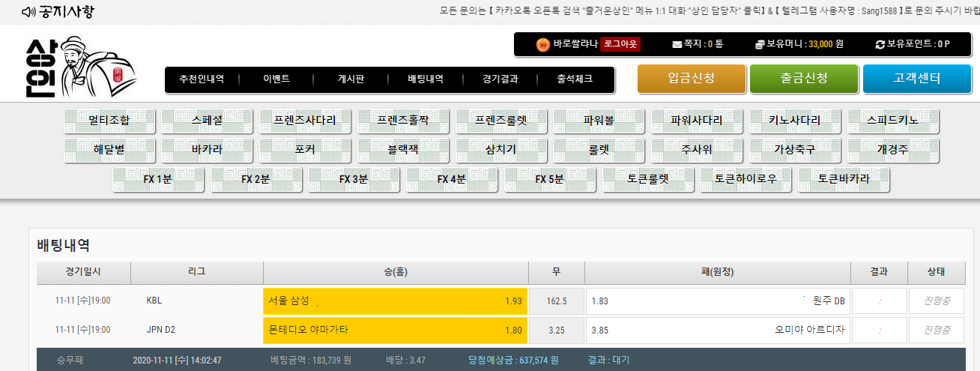Click the orange level badge icon
Screen dimensions: 980x371
(x=542, y=44)
